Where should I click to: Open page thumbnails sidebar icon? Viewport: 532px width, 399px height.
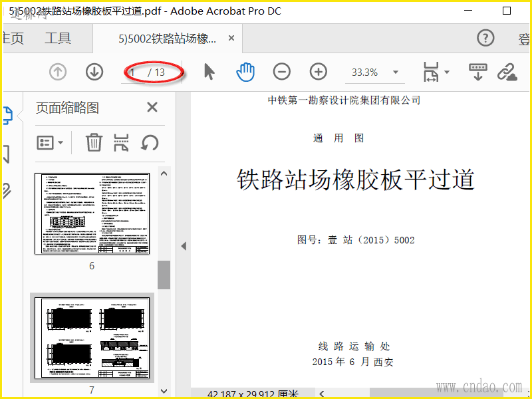8,115
